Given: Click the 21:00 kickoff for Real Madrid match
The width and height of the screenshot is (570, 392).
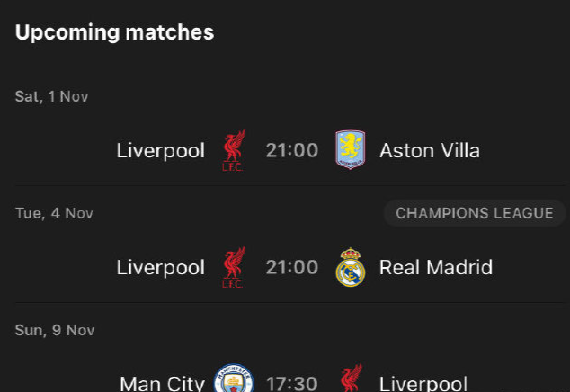Looking at the screenshot, I should point(292,267).
